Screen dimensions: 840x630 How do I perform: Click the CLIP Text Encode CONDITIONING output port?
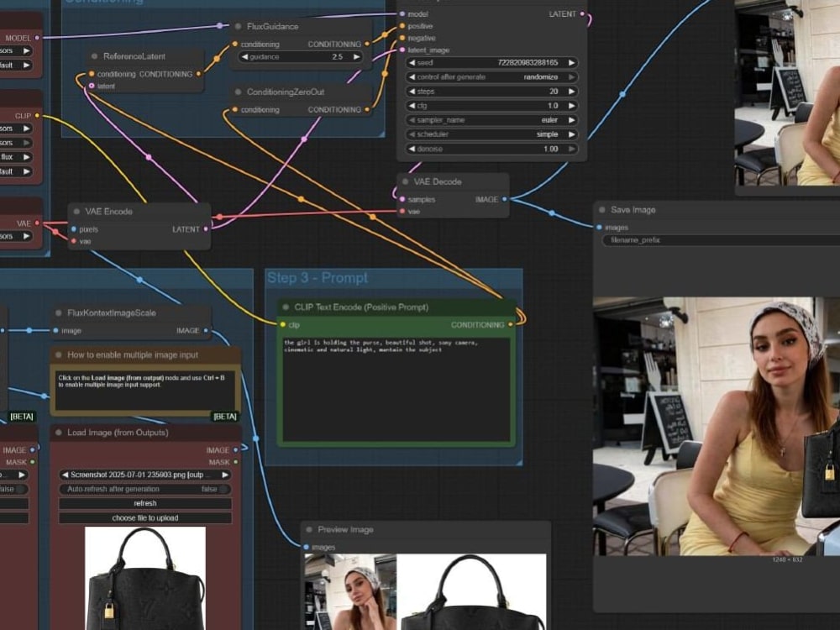point(511,324)
